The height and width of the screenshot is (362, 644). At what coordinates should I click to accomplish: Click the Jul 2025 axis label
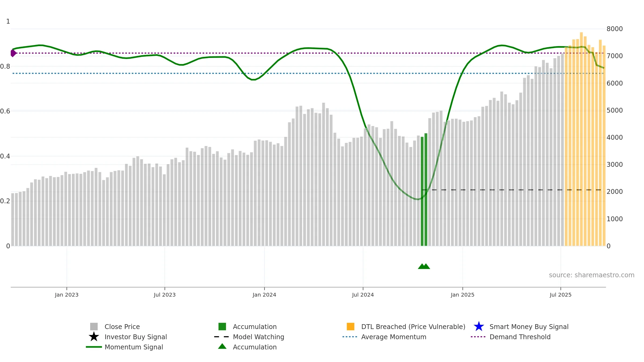click(561, 295)
